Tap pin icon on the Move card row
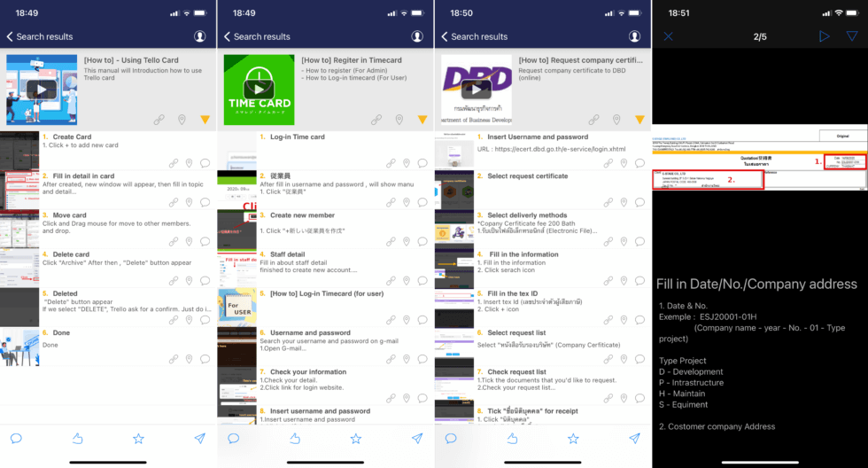 pyautogui.click(x=189, y=241)
